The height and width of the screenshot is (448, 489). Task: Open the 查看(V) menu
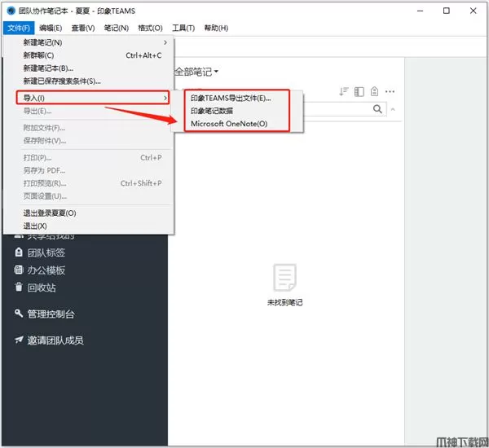[x=83, y=28]
